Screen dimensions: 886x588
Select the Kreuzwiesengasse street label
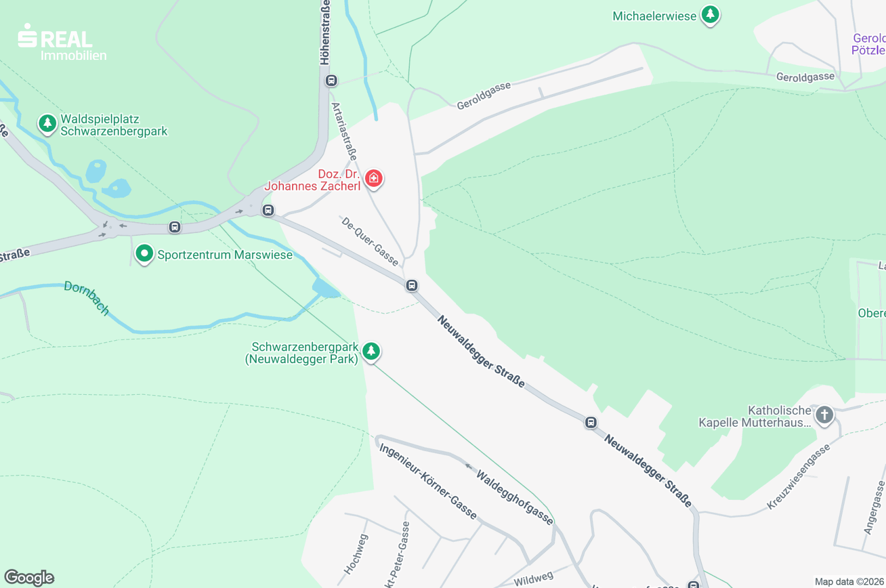point(798,477)
